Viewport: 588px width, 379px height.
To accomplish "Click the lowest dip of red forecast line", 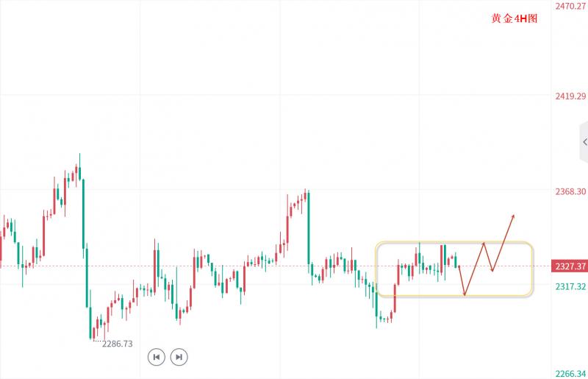I will click(465, 295).
